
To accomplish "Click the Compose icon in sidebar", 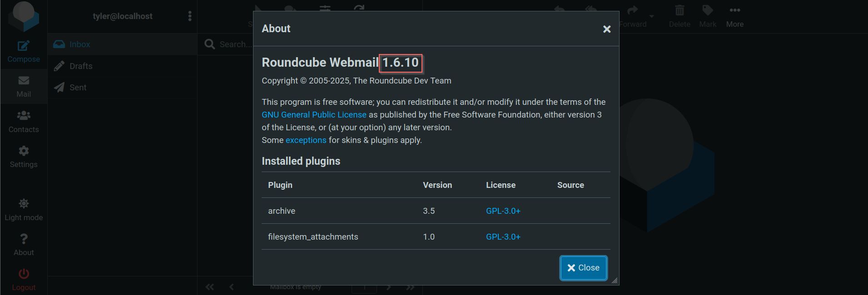I will pyautogui.click(x=24, y=46).
